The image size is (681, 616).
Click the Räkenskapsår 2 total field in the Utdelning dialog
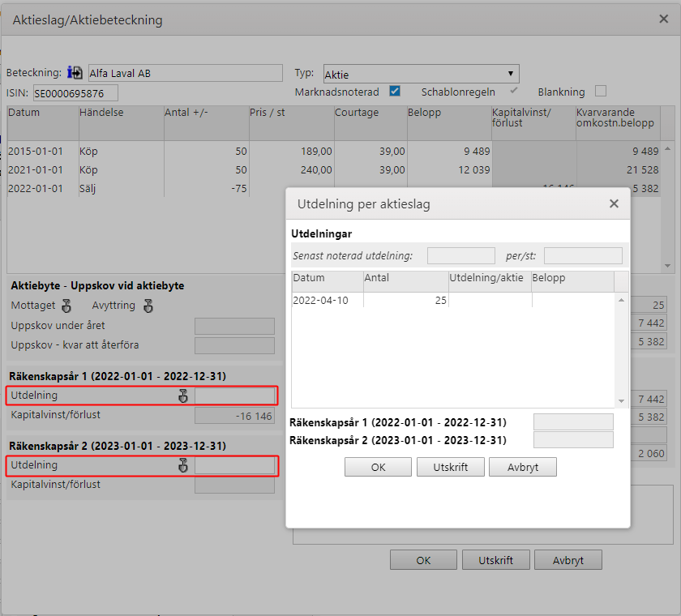pos(573,440)
